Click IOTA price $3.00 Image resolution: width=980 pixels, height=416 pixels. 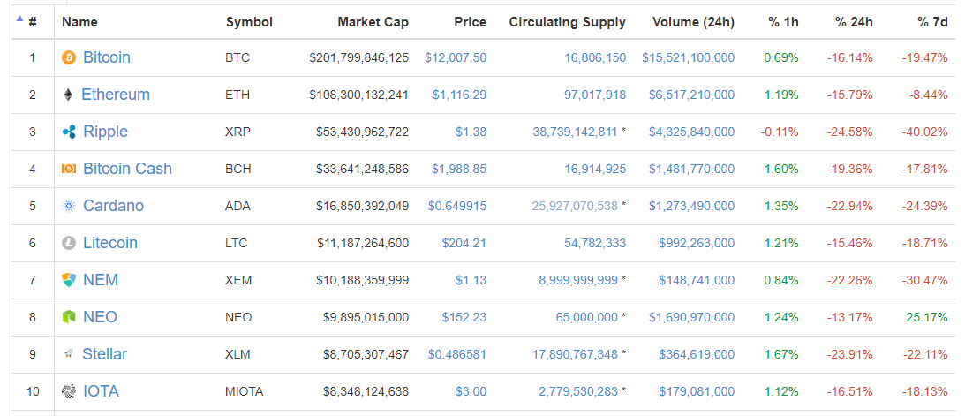click(x=471, y=391)
